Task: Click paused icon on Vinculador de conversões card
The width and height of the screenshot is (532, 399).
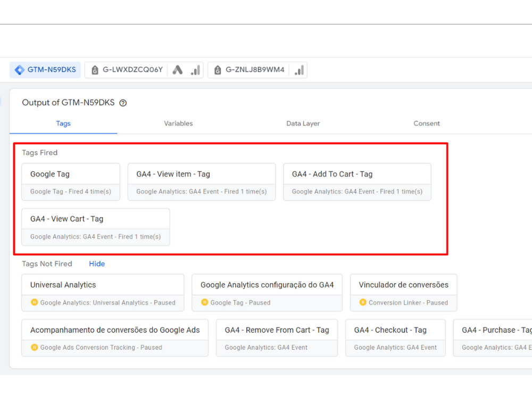Action: point(363,302)
